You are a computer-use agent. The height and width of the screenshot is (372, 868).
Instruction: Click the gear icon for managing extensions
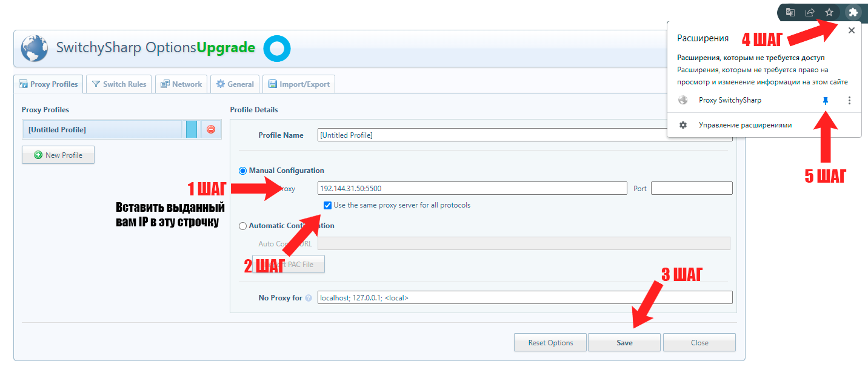coord(683,125)
